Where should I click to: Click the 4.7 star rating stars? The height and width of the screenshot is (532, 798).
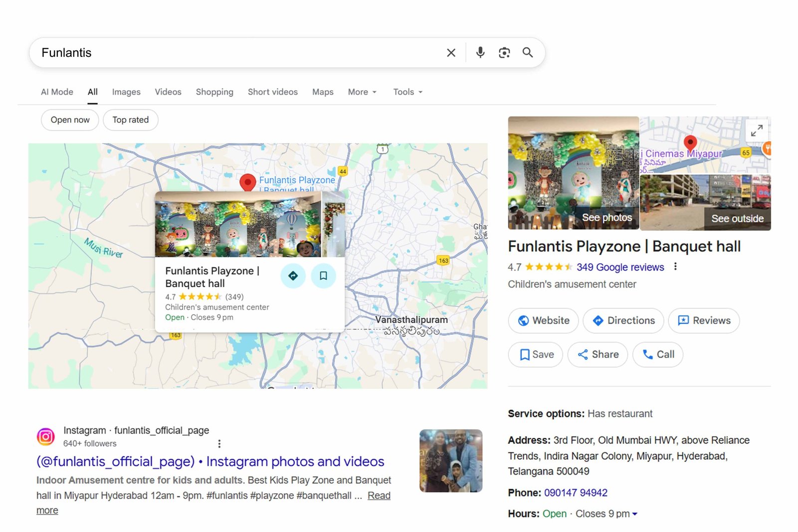coord(549,267)
